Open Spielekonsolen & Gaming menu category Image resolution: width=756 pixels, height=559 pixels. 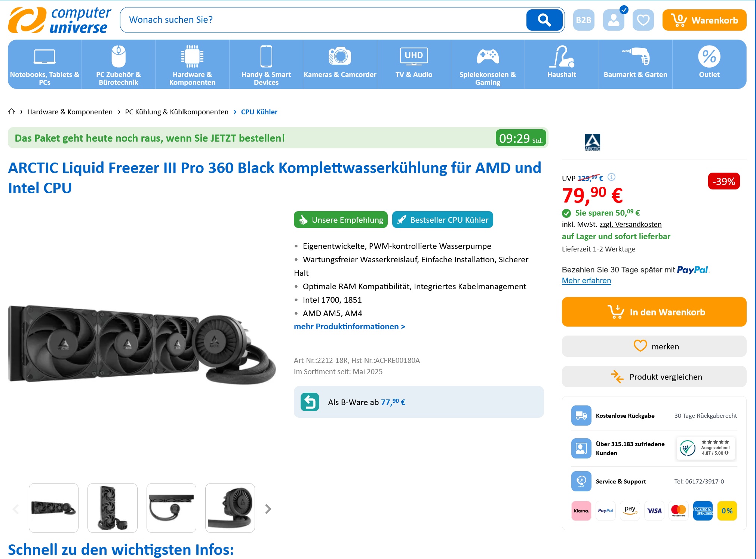point(488,64)
